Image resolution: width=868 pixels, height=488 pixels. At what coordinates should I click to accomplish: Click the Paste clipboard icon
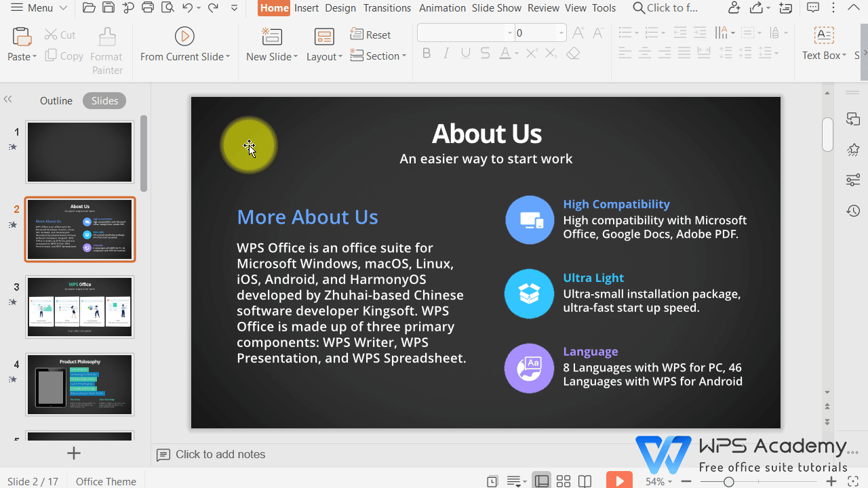pyautogui.click(x=22, y=37)
